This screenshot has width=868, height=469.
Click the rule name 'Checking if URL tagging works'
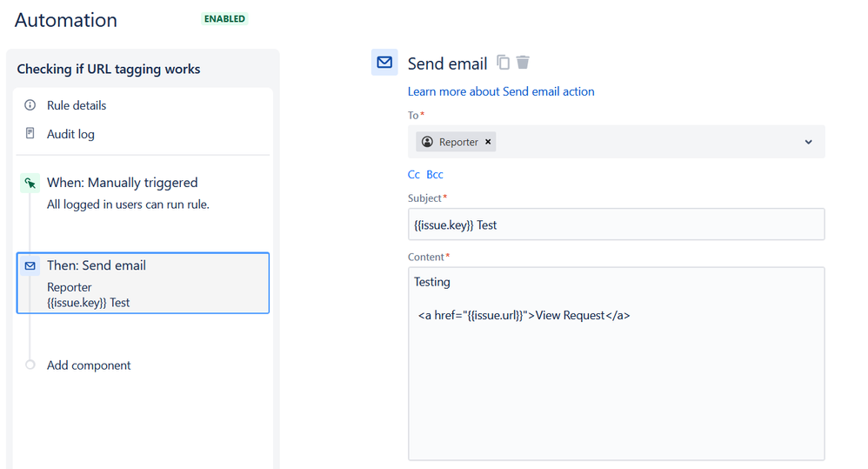coord(109,70)
